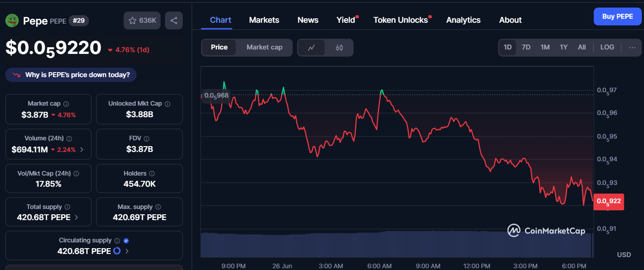The image size is (644, 270).
Task: Click the circulating supply progress ring
Action: tap(117, 251)
